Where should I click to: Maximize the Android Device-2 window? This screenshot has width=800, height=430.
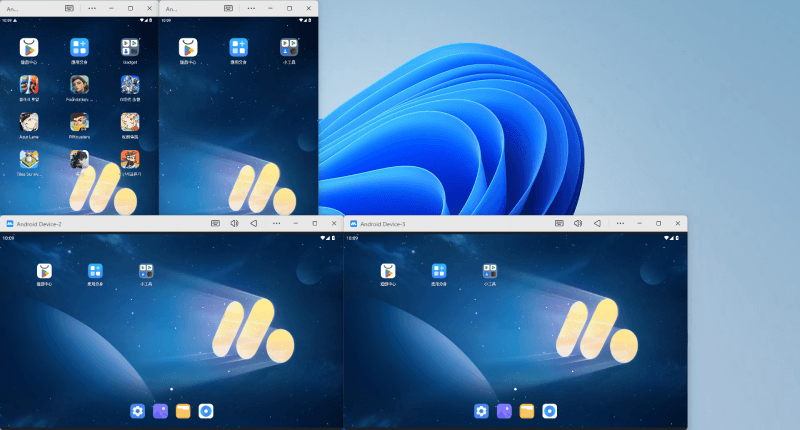[315, 223]
